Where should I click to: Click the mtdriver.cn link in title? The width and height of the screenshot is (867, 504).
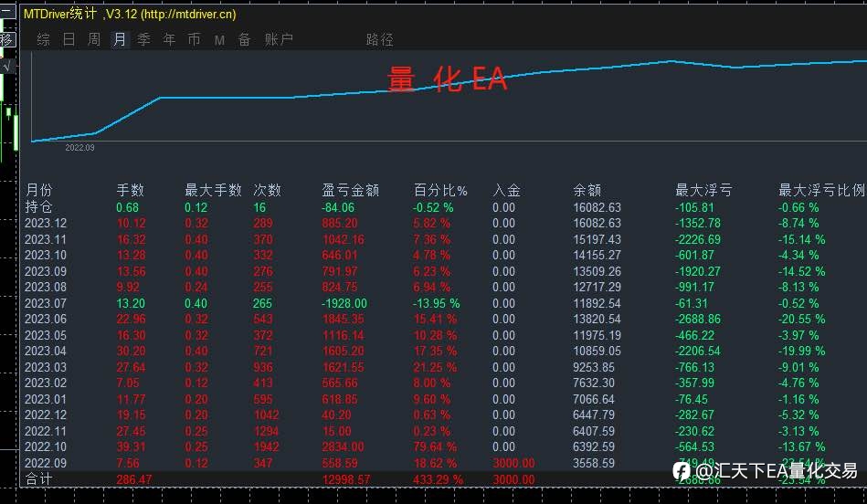click(x=190, y=14)
